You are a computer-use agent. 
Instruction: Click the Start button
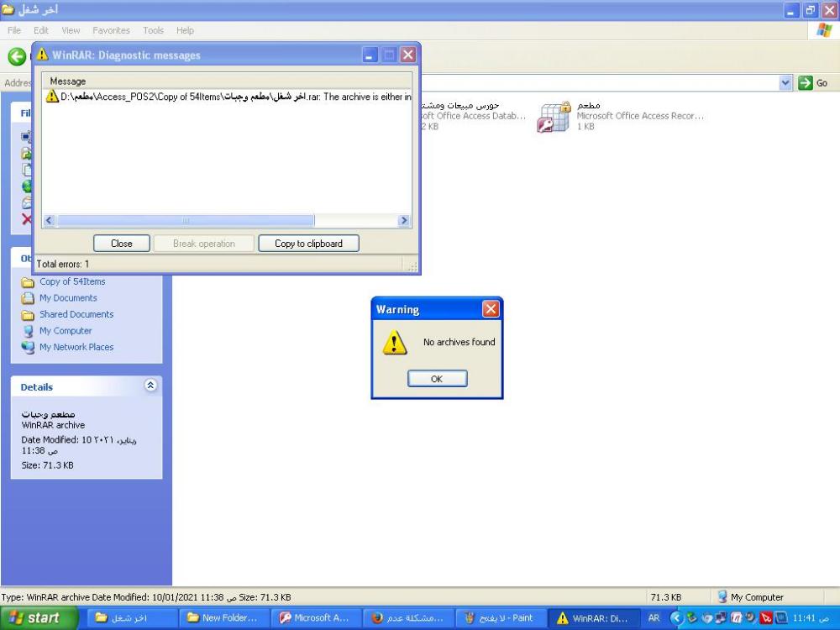39,617
